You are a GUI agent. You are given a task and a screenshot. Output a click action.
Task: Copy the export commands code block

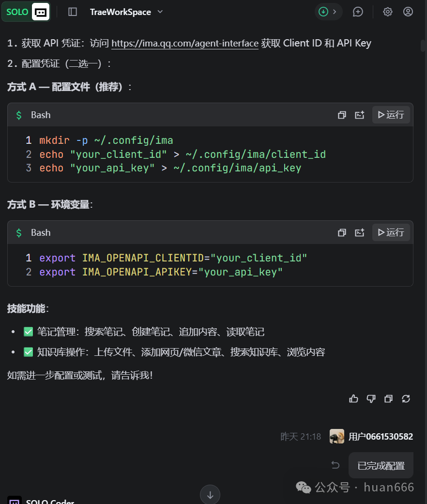pos(342,232)
